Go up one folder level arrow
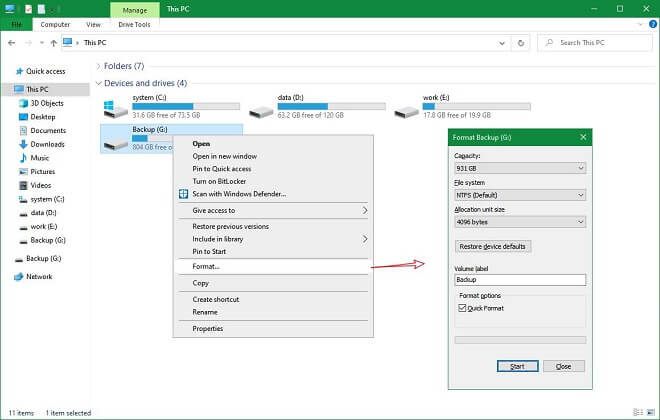The height and width of the screenshot is (420, 660). click(53, 43)
